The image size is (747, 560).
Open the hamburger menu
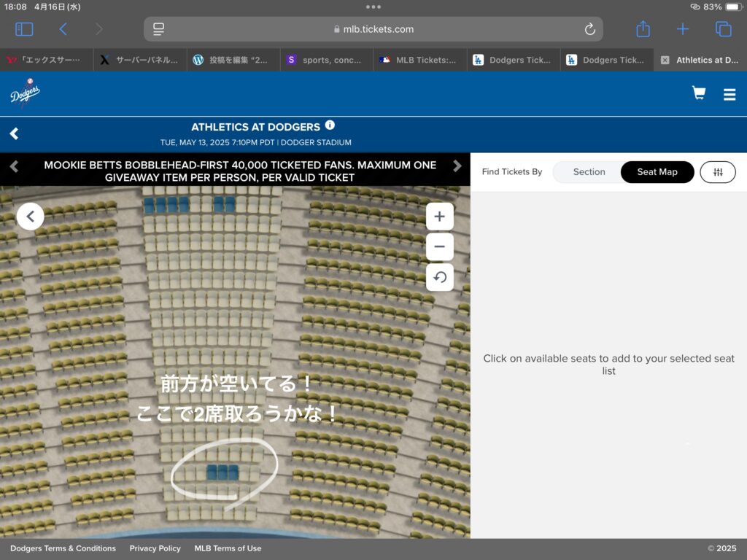729,94
